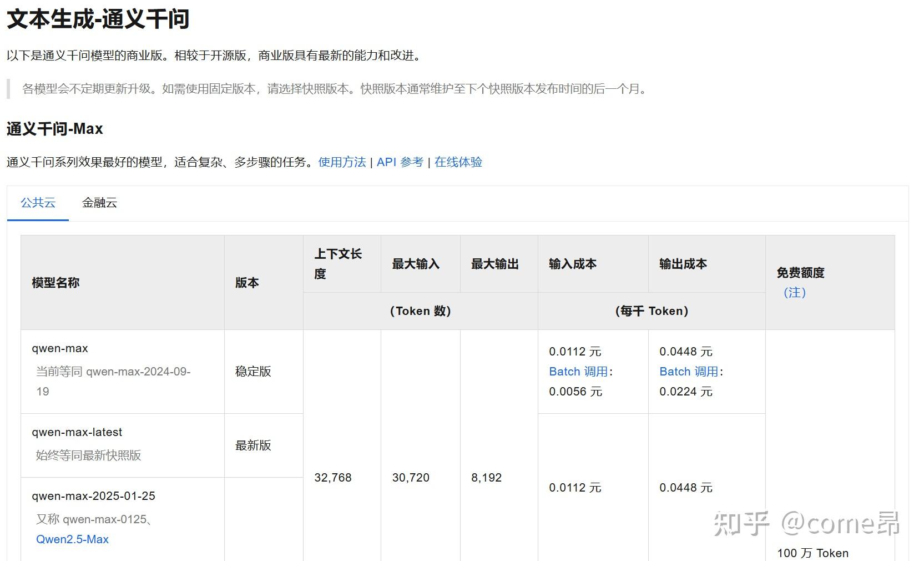Click the 通义千问-Max section heading
This screenshot has width=924, height=561.
point(55,129)
